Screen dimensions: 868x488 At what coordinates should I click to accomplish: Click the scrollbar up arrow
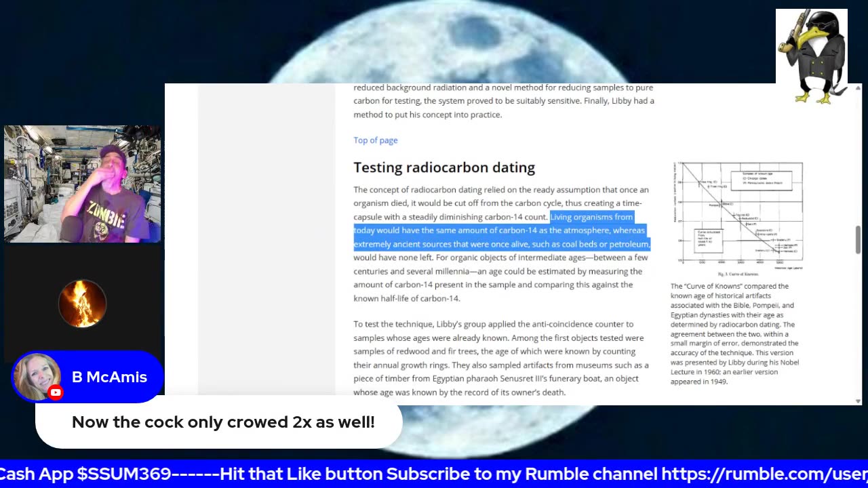[859, 88]
